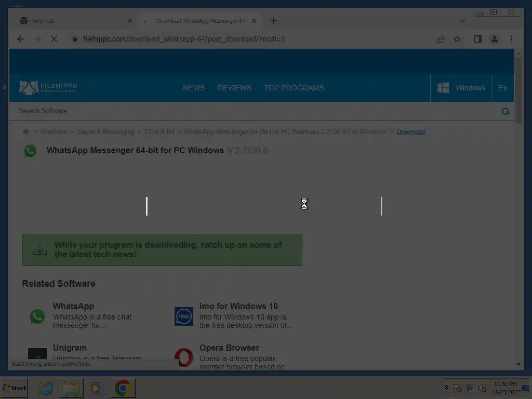Click the taskbar clock 11:50 PM

(506, 384)
